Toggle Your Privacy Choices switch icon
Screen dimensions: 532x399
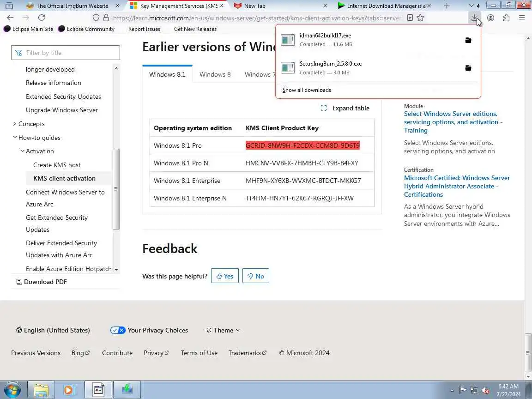click(x=118, y=330)
